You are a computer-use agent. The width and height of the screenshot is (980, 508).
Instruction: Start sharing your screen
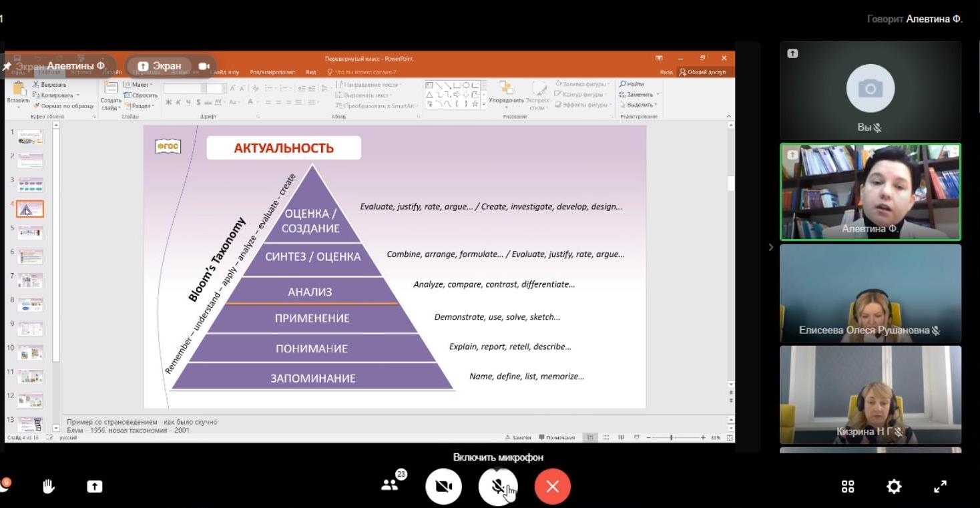coord(95,487)
